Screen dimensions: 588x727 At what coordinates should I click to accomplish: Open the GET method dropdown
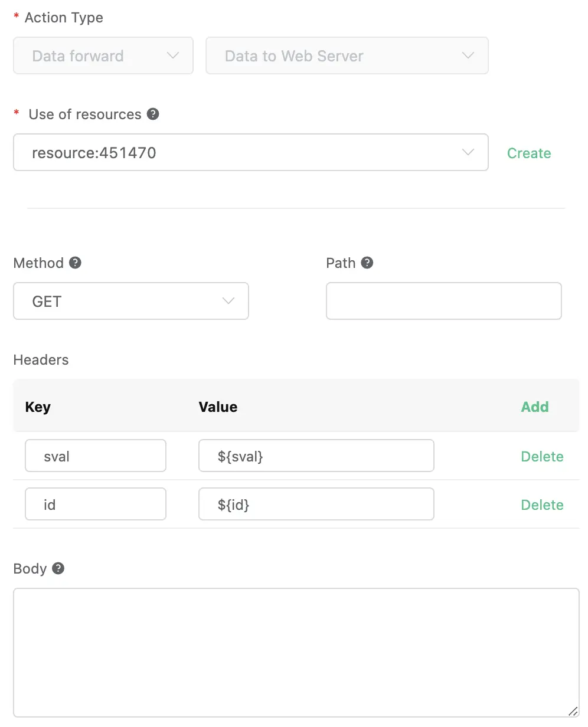[x=130, y=302]
